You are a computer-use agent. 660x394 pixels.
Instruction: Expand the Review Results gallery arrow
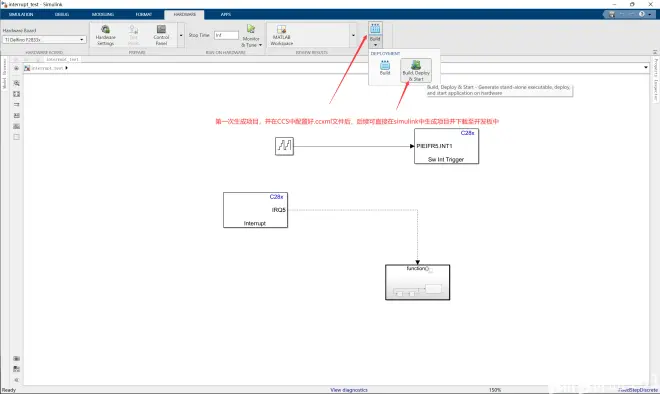[x=353, y=35]
